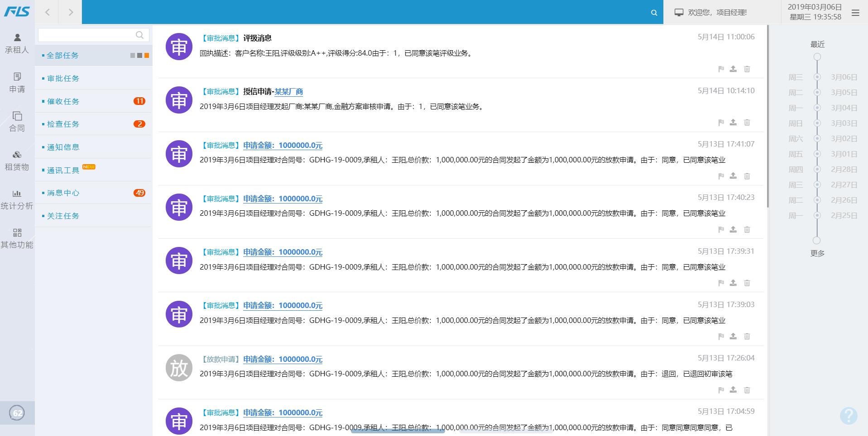
Task: Open the 承租人 (lessee) sidebar icon
Action: click(17, 38)
